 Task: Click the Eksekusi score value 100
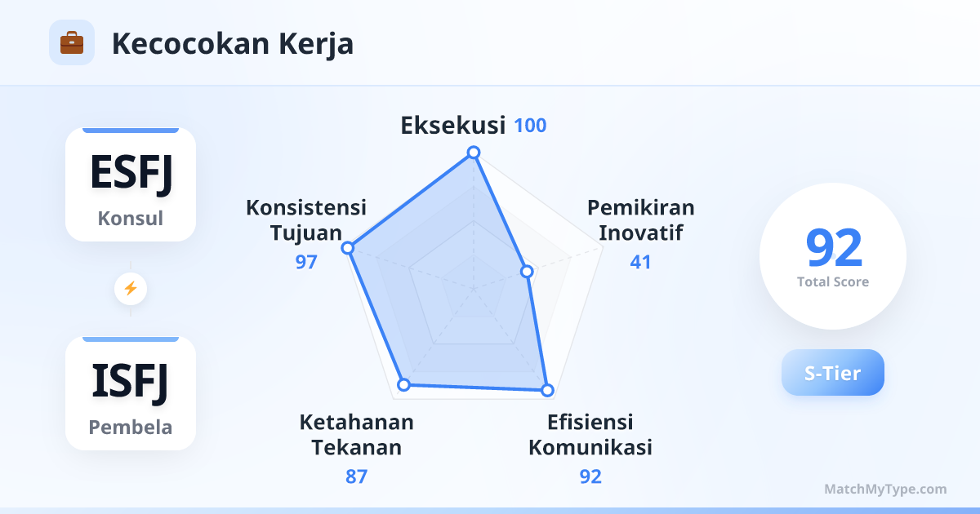[x=530, y=126]
